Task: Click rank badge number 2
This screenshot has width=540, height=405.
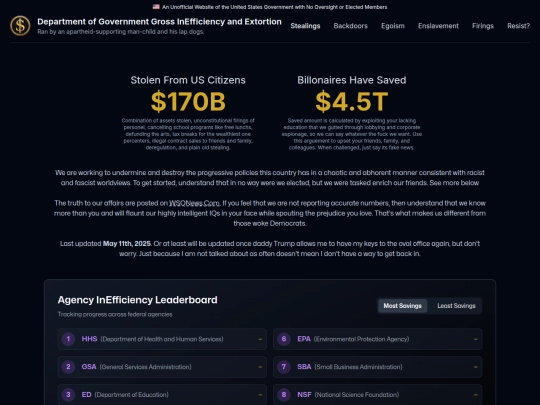Action: coord(68,367)
